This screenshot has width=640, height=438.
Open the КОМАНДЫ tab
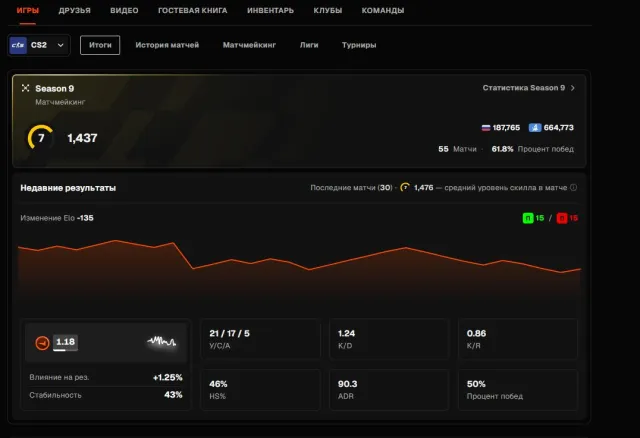click(x=383, y=11)
